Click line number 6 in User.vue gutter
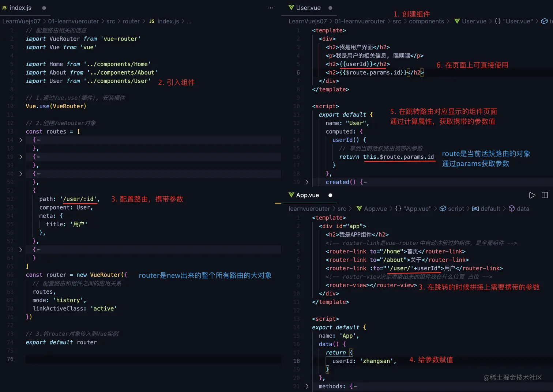553x392 pixels. (298, 72)
